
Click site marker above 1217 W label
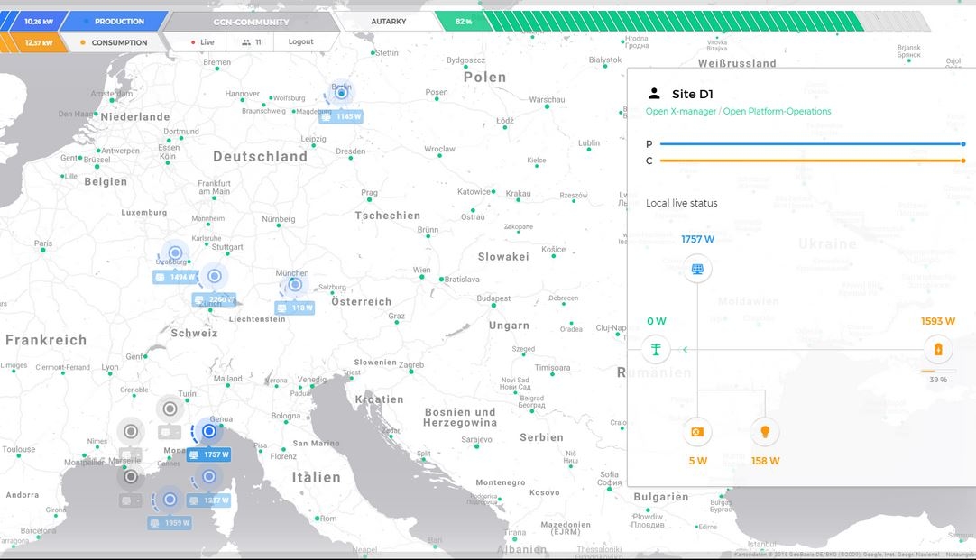pyautogui.click(x=209, y=477)
